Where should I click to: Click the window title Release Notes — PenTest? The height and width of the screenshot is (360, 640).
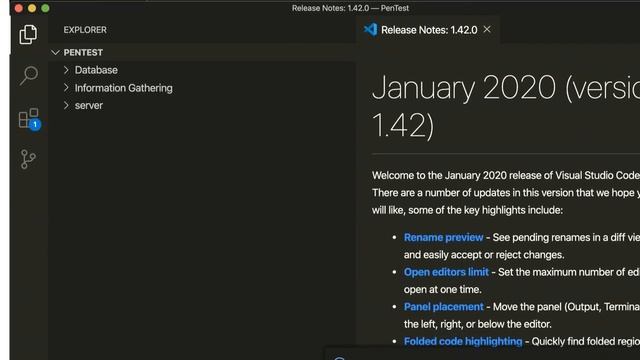click(x=350, y=8)
